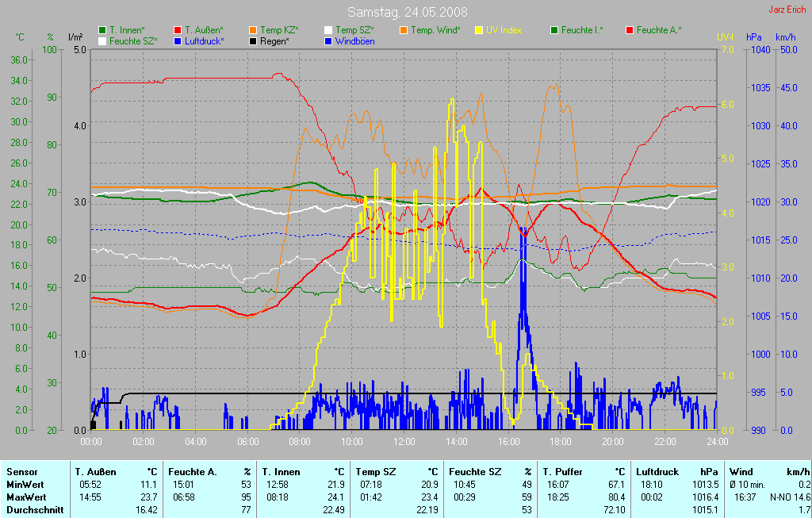The image size is (812, 518).
Task: Click the 36.0 temperature axis value
Action: click(x=19, y=60)
